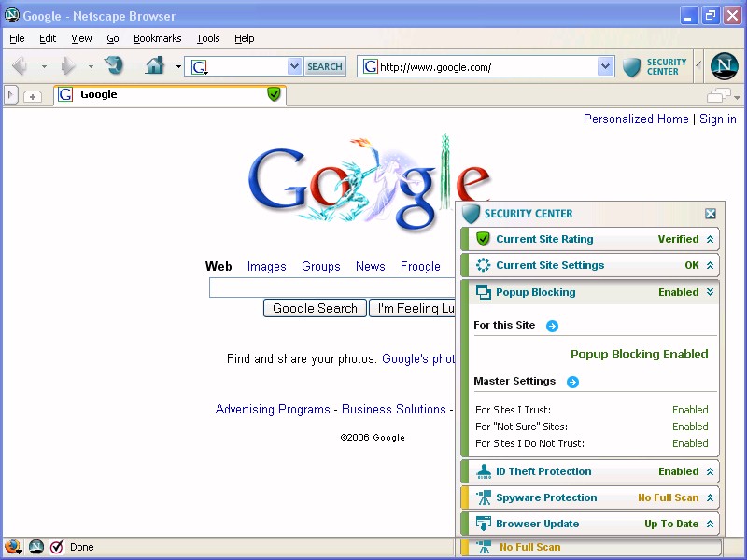
Task: Expand the Spyware Protection section
Action: coord(710,497)
